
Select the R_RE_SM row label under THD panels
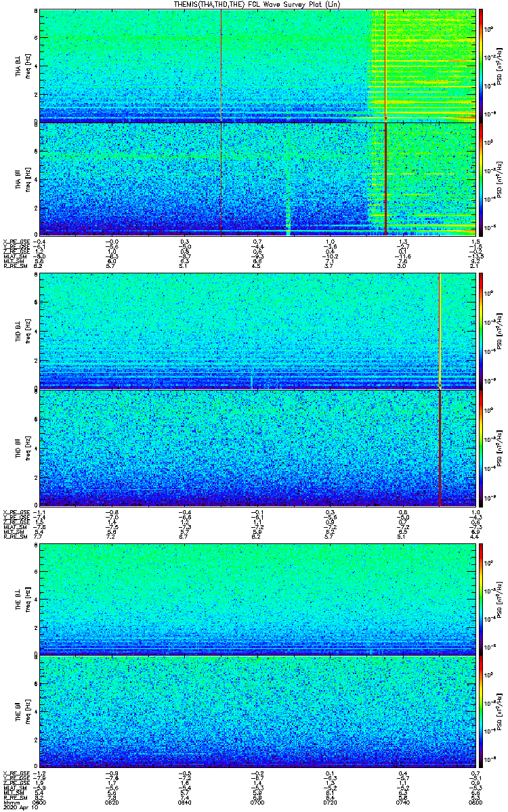(x=15, y=536)
